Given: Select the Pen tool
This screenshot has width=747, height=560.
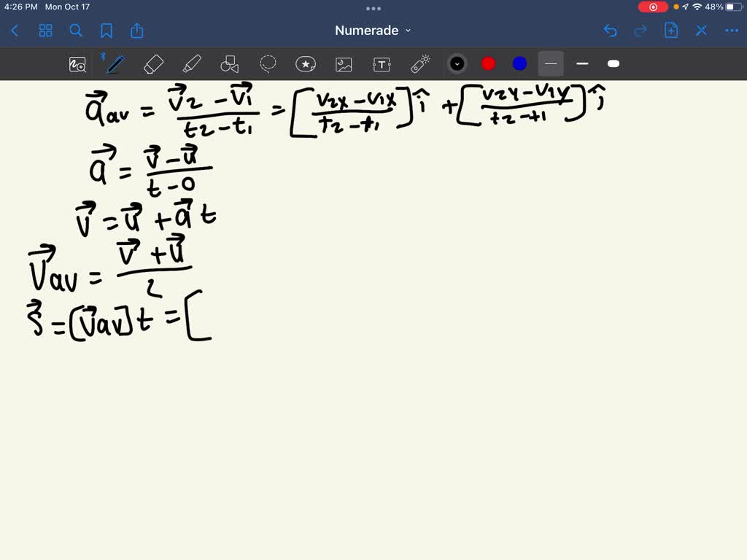Looking at the screenshot, I should (115, 63).
